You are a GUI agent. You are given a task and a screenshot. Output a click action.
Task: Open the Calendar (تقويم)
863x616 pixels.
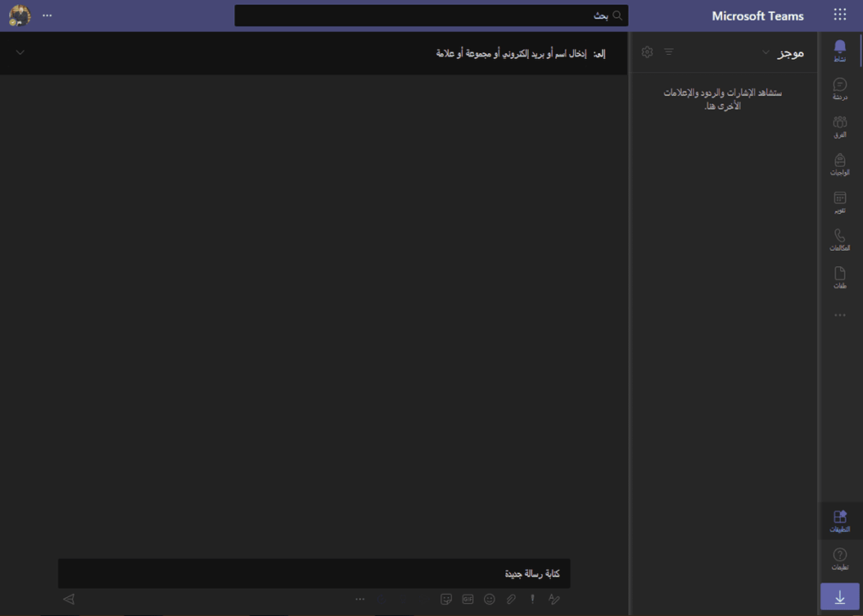[x=840, y=200]
